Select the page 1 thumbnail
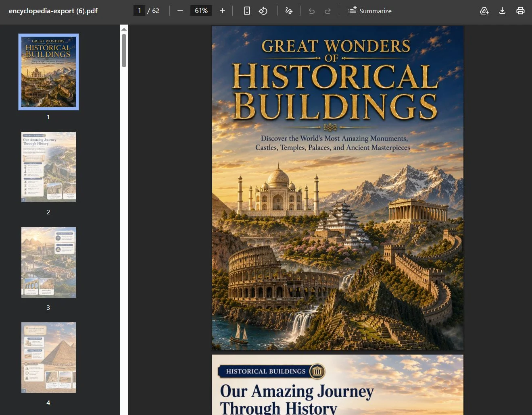Screen dimensions: 532x415 click(x=48, y=72)
